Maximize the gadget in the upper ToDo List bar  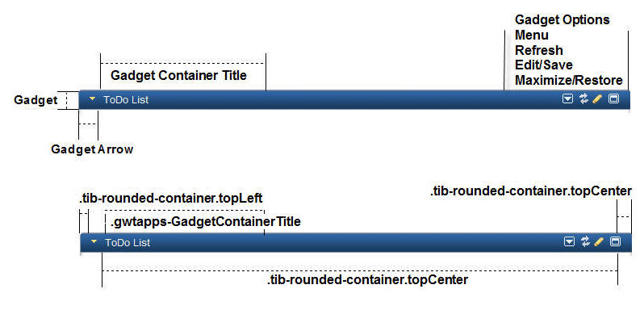(x=613, y=99)
